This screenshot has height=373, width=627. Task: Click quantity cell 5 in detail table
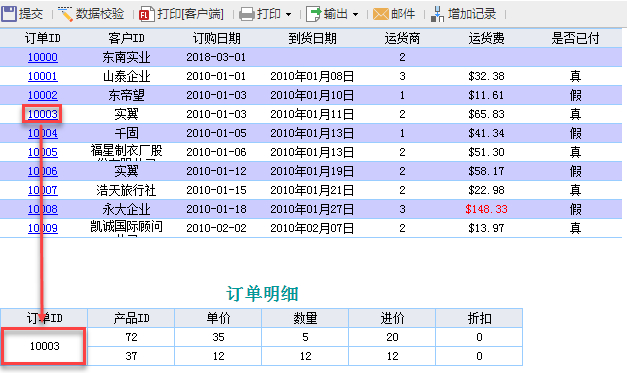click(x=306, y=337)
